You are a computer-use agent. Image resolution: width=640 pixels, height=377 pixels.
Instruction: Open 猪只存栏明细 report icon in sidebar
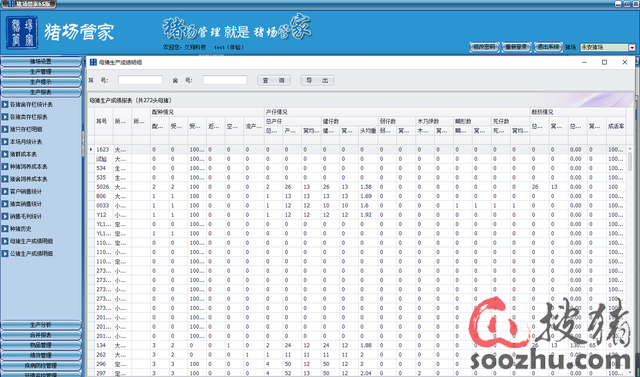(5, 129)
